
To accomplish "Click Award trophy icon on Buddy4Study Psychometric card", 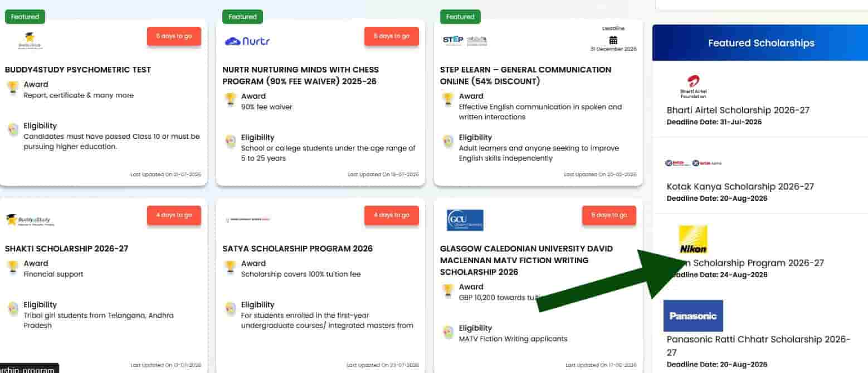I will tap(13, 88).
